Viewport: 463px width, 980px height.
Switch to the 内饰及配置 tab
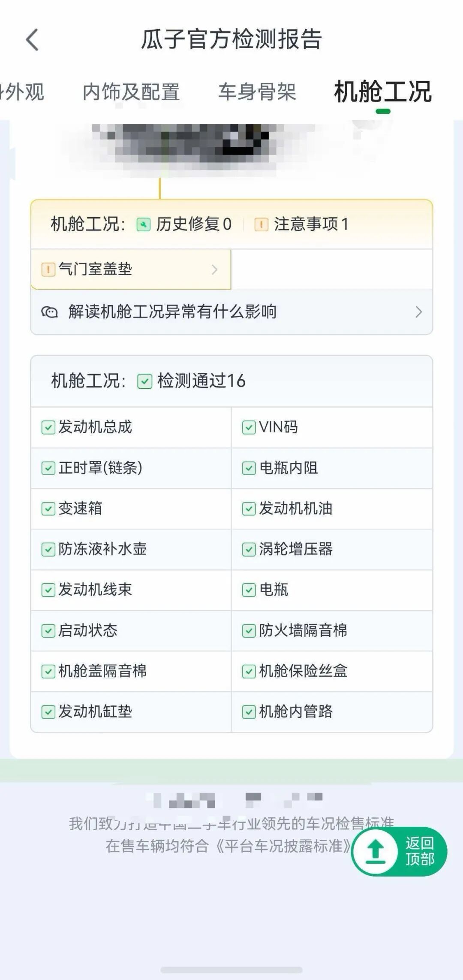[131, 92]
